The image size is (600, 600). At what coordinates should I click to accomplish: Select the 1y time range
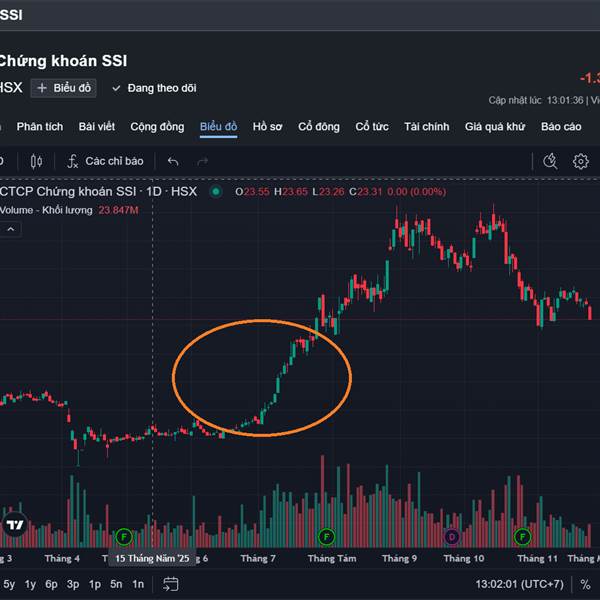(x=31, y=584)
